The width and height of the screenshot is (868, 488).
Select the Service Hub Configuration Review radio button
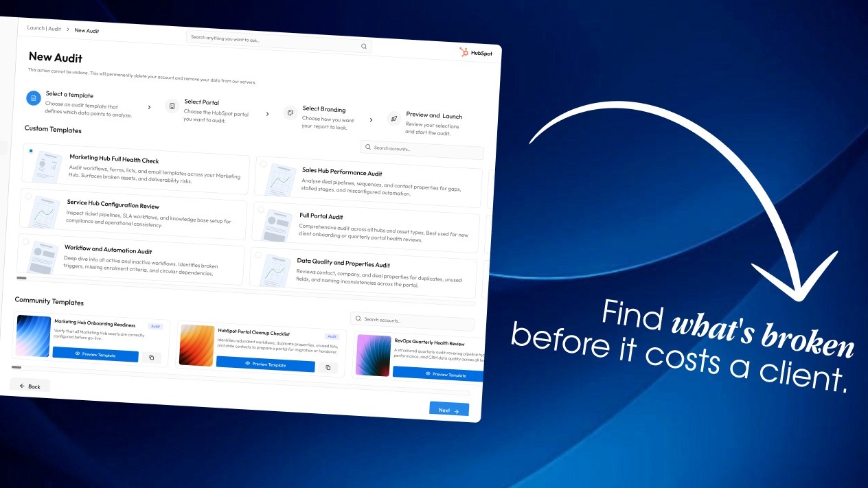28,196
